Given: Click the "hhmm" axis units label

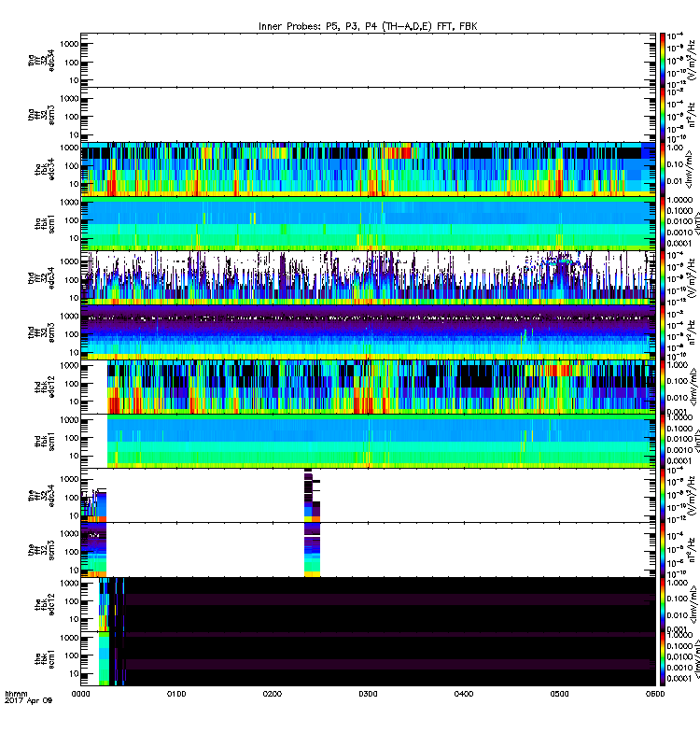Looking at the screenshot, I should tap(16, 694).
